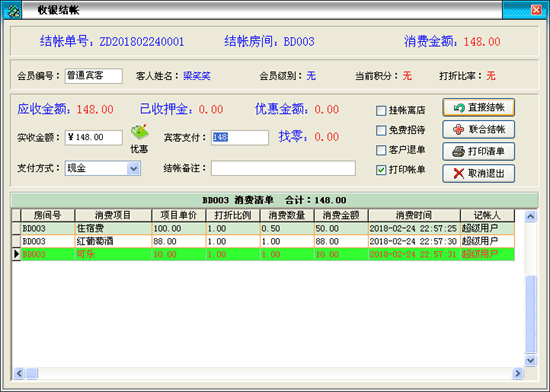Click the 结帐备注 remarks field
Image resolution: width=550 pixels, height=392 pixels.
(283, 169)
